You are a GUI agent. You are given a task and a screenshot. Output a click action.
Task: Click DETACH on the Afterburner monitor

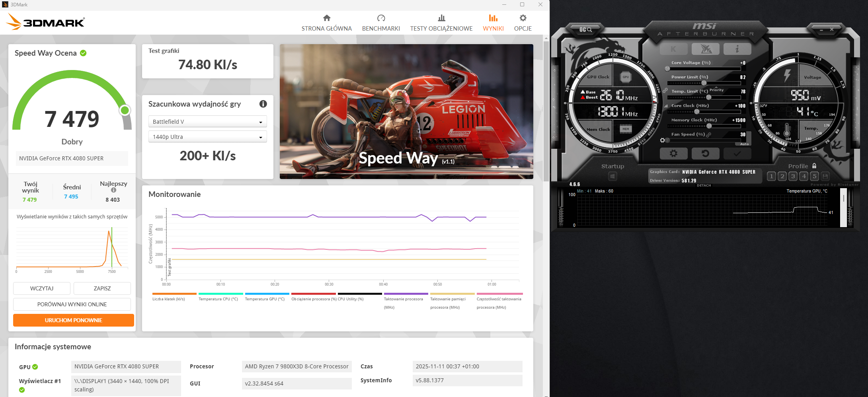coord(704,185)
